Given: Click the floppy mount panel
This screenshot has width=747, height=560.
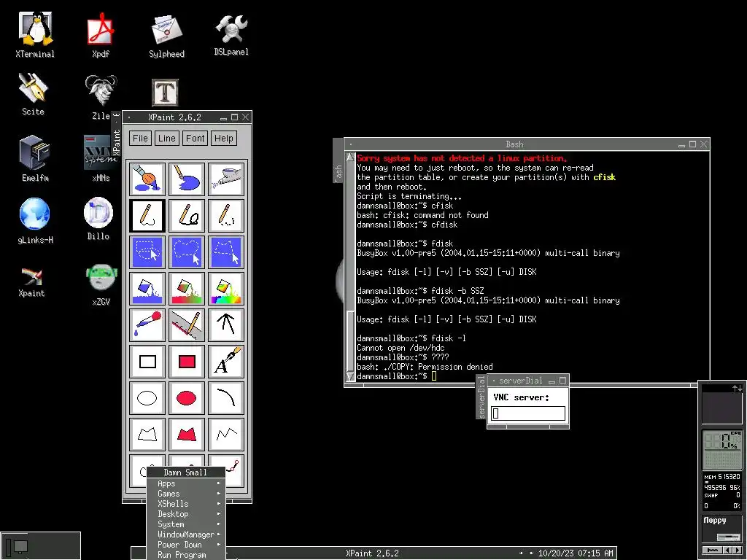Looking at the screenshot, I should tap(722, 529).
